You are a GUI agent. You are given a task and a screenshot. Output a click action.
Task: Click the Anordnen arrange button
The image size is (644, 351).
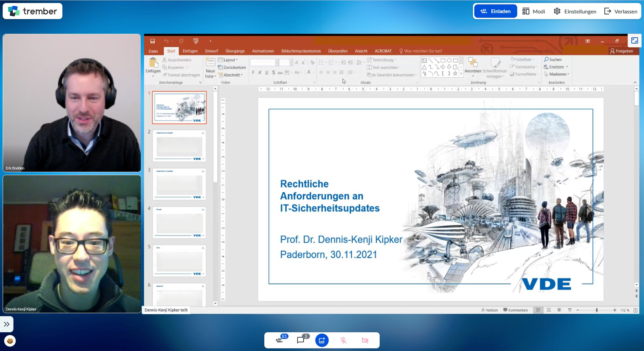(473, 68)
